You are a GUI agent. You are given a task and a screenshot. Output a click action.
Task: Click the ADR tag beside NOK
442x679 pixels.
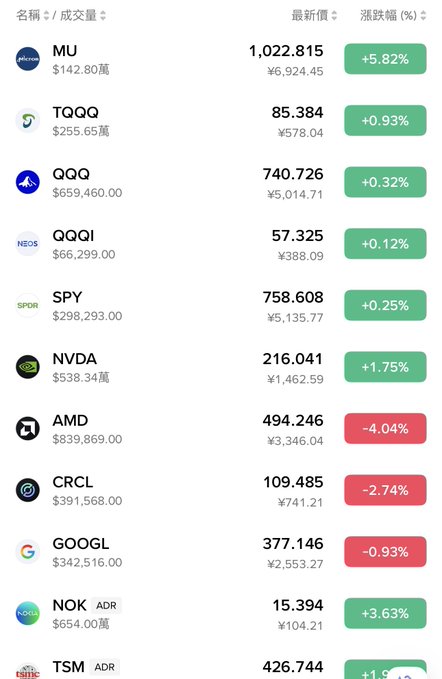[x=106, y=605]
